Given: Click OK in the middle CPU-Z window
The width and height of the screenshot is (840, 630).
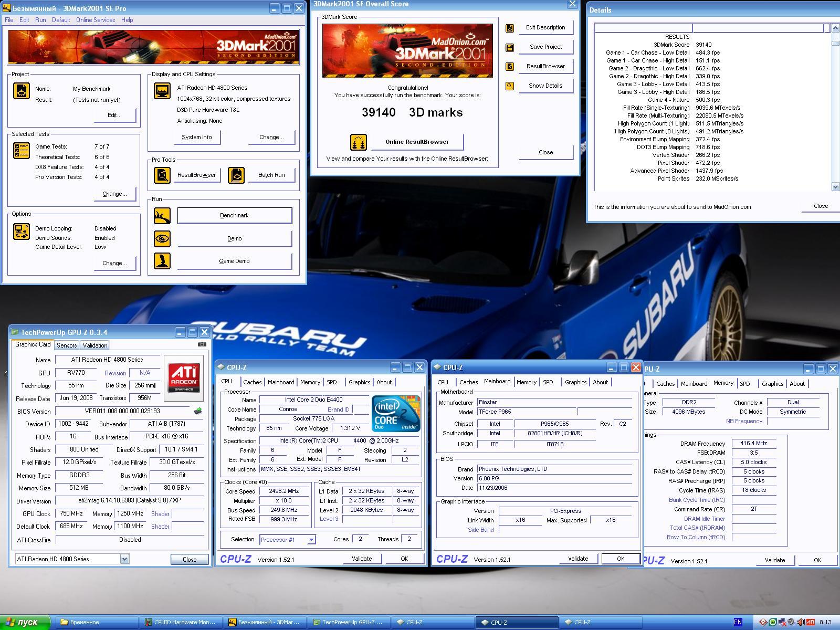Looking at the screenshot, I should click(621, 559).
